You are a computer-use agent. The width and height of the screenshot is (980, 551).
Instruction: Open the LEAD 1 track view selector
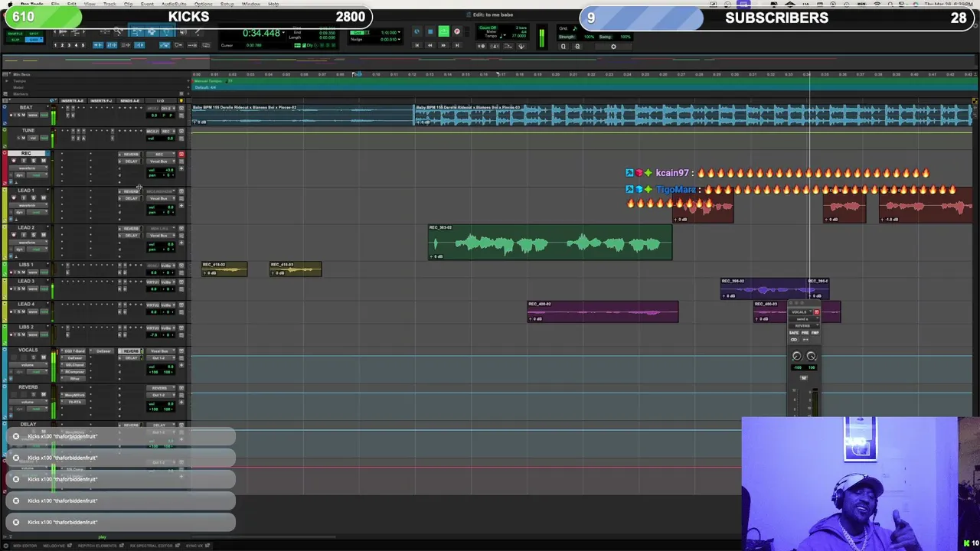(x=28, y=205)
